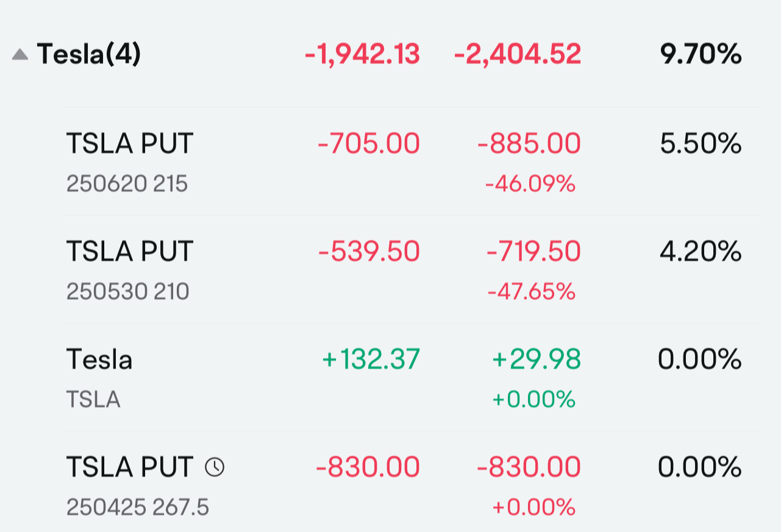Click the -2,404.52 group total P&L value
The image size is (781, 532).
click(x=518, y=55)
